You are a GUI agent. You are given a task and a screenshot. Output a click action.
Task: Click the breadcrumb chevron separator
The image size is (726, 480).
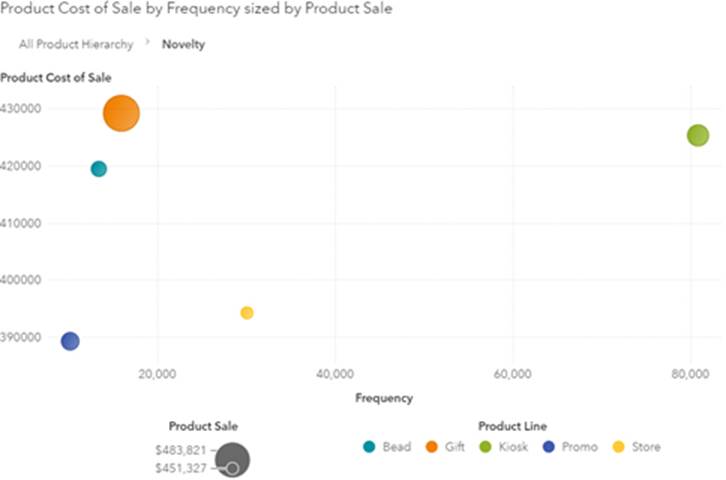click(x=147, y=44)
